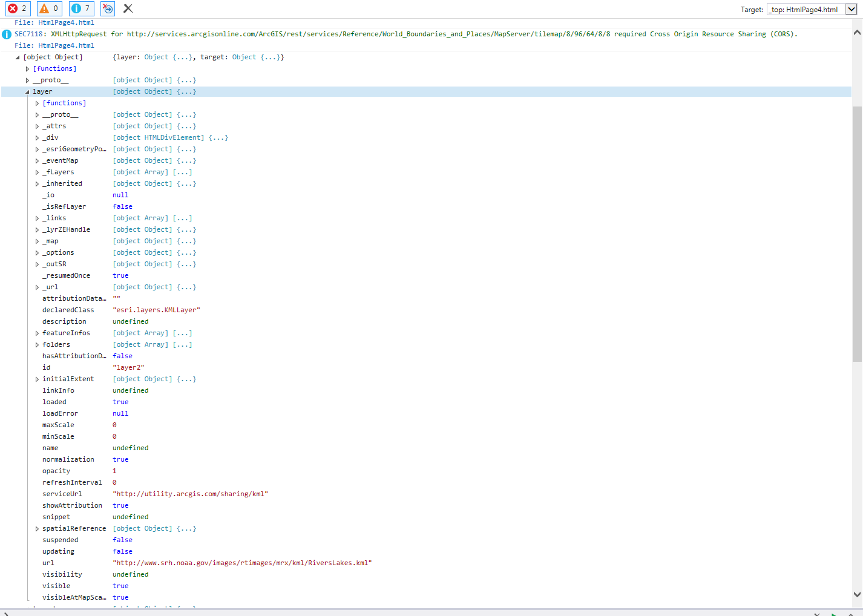Select the _io null row
Screen dimensions: 863x616
point(426,195)
